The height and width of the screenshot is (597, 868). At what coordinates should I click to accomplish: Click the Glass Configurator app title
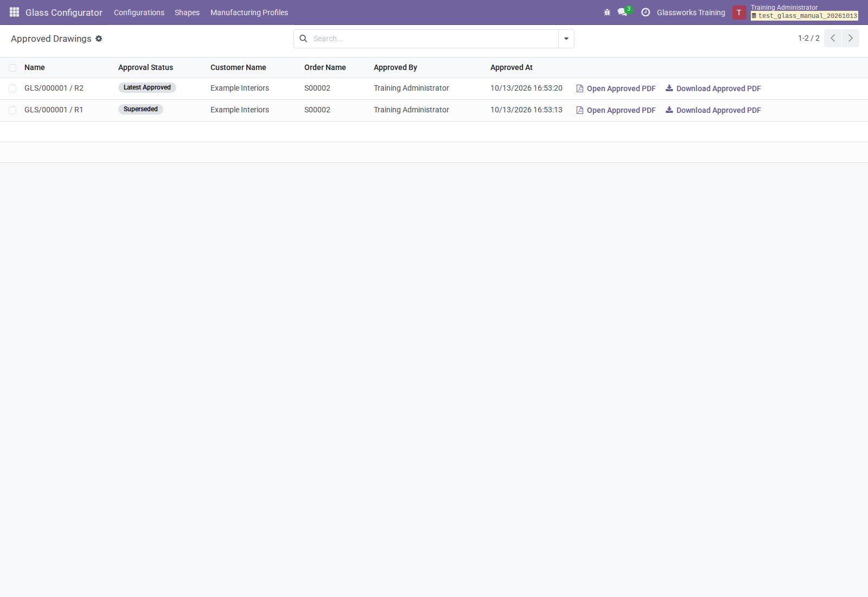(x=64, y=12)
